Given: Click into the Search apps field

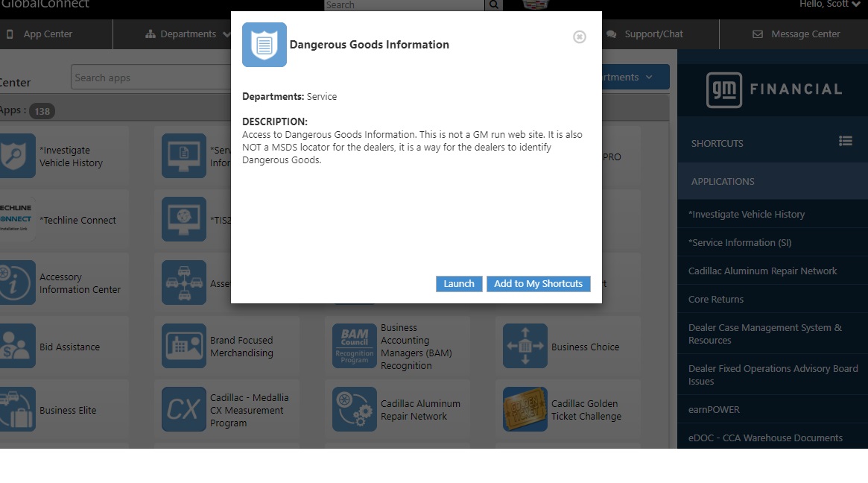Looking at the screenshot, I should [x=151, y=78].
